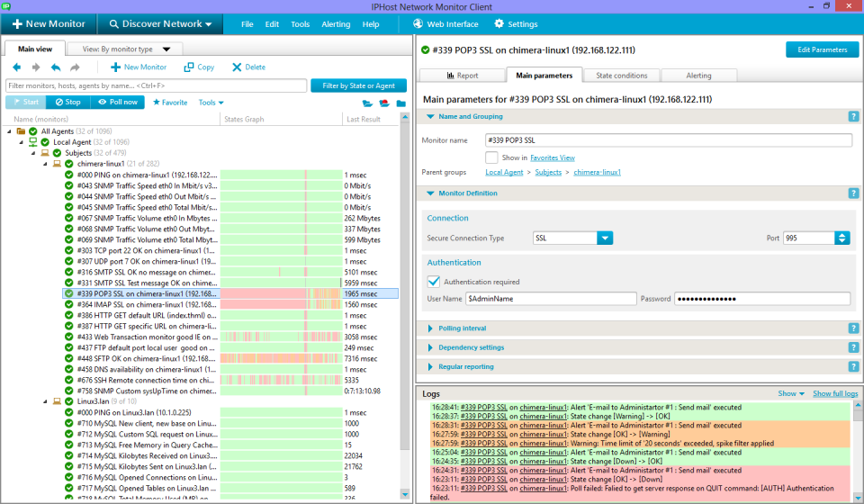Mark monitor as Favorite with star
864x504 pixels.
coord(170,103)
